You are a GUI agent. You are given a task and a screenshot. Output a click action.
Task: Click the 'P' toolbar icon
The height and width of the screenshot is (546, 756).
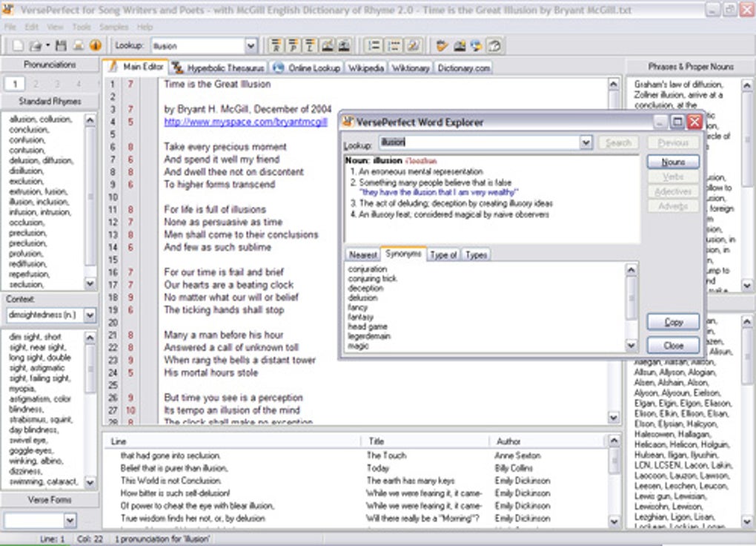point(294,46)
